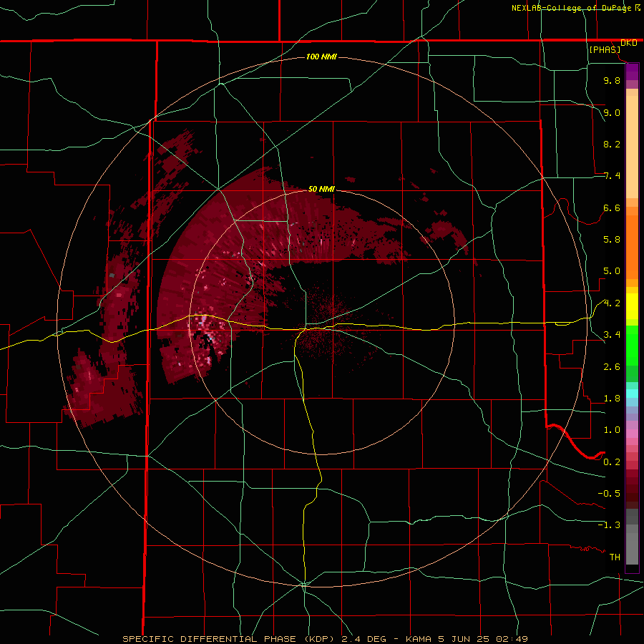The width and height of the screenshot is (644, 644).
Task: Click the DKD label above the legend
Action: 629,43
